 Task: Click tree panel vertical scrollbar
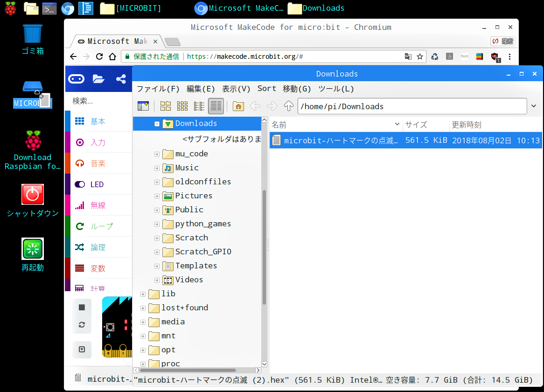[x=265, y=246]
